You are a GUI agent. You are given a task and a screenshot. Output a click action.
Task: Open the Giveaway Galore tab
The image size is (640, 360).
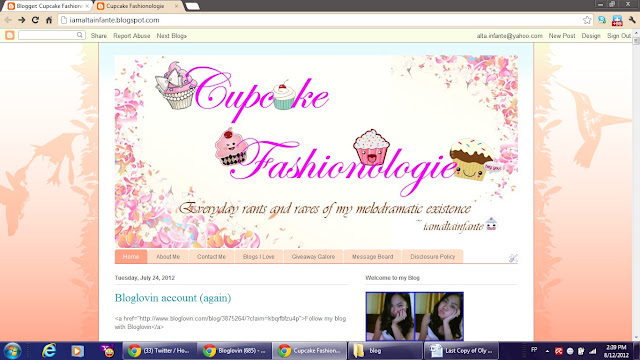313,257
